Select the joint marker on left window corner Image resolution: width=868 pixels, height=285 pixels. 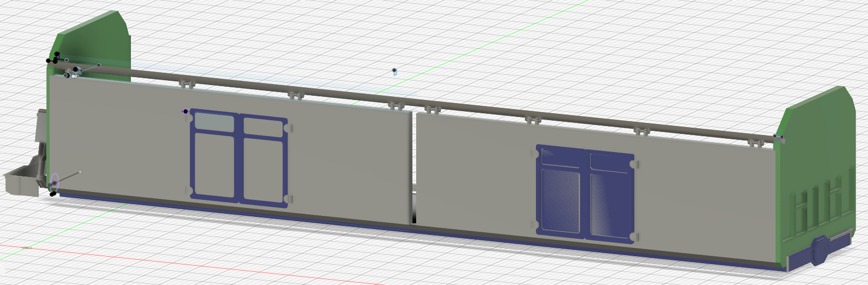185,112
